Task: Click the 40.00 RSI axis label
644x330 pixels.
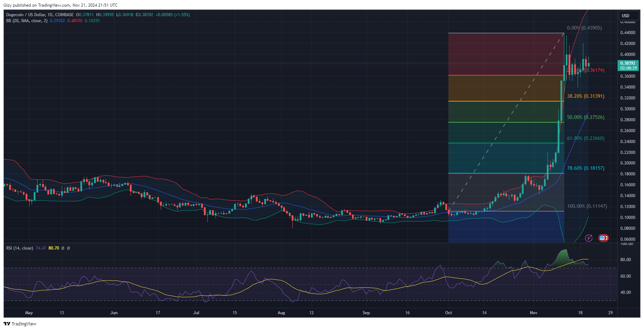Action: click(626, 292)
